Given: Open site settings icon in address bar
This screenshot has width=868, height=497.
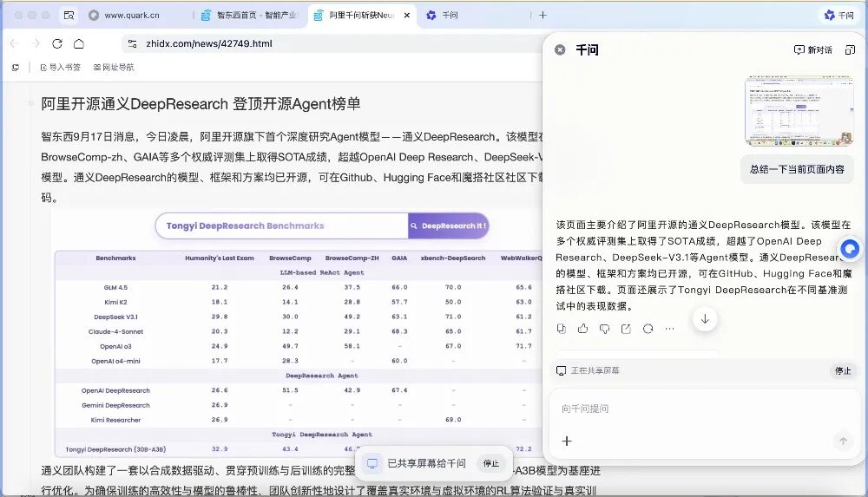Looking at the screenshot, I should coord(132,43).
